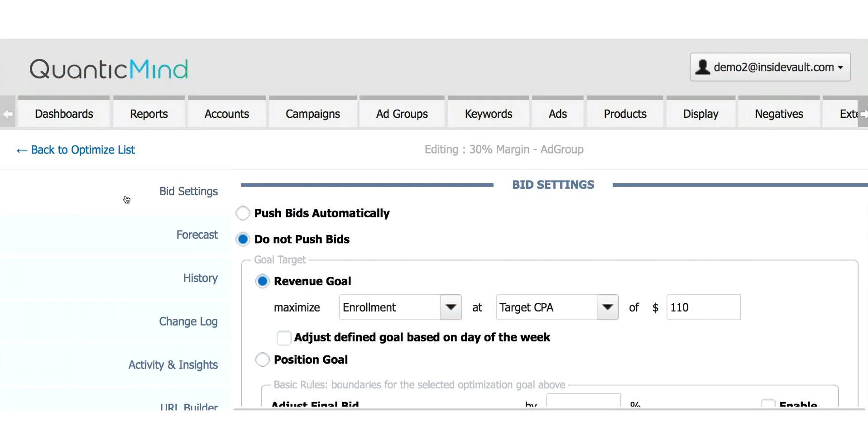Open Activity & Insights in sidebar
Viewport: 868px width, 432px height.
point(173,365)
